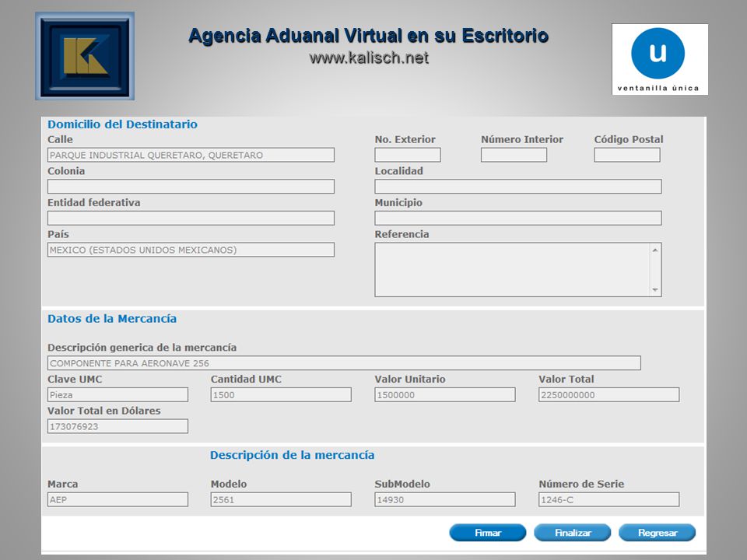Focus the Cantidad UMC field
This screenshot has height=560, width=747.
(x=281, y=395)
